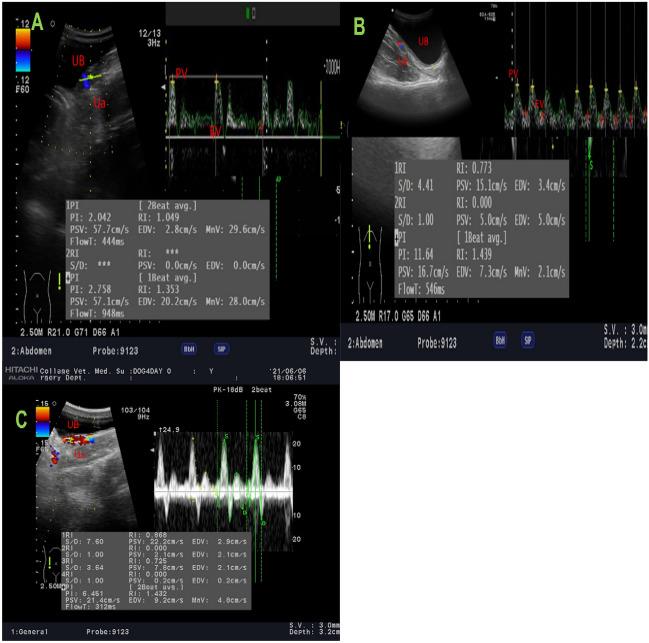Click the color Doppler scale bar in panel A
The width and height of the screenshot is (649, 643).
point(23,50)
